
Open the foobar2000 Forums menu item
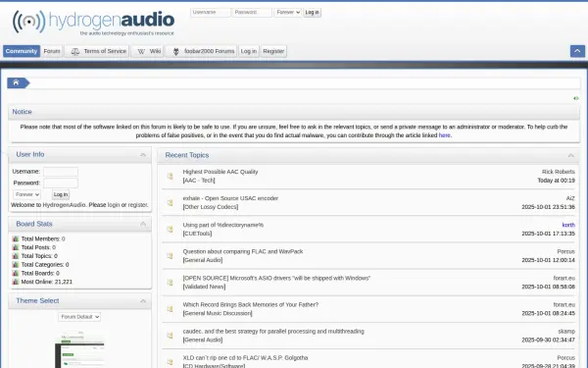coord(201,51)
